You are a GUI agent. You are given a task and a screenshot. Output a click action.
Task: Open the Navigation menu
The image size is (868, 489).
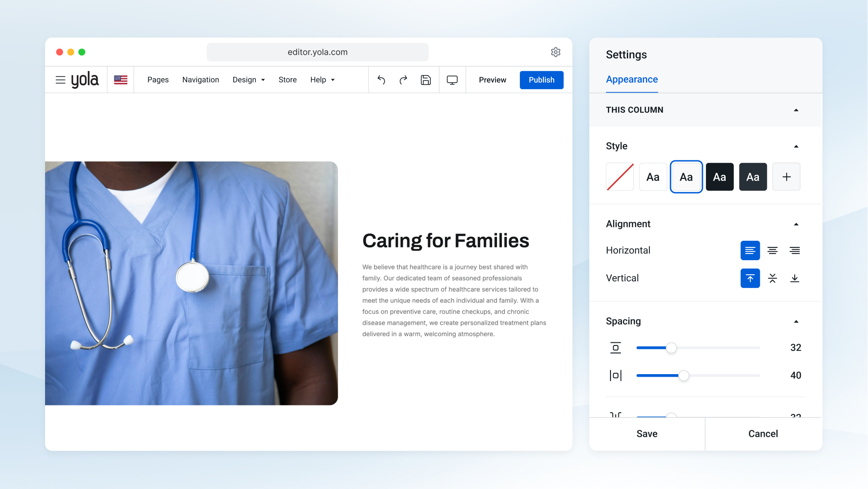[201, 80]
